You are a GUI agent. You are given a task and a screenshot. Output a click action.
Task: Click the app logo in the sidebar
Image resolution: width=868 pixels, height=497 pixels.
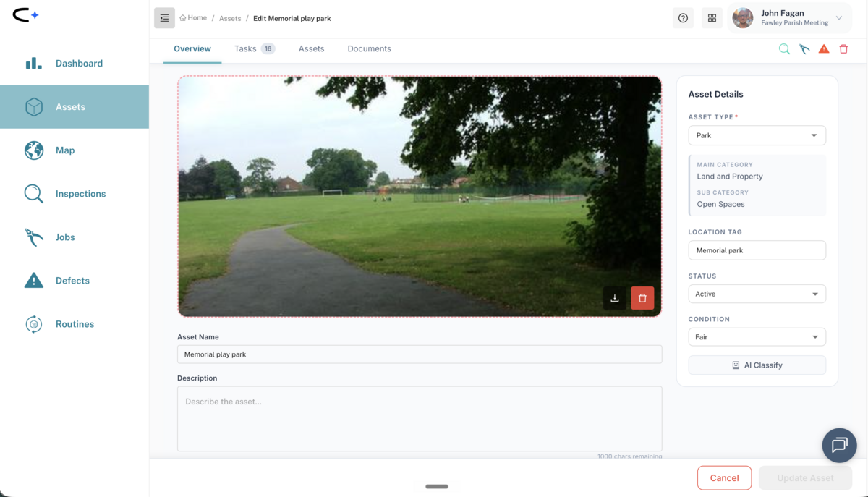[x=26, y=15]
